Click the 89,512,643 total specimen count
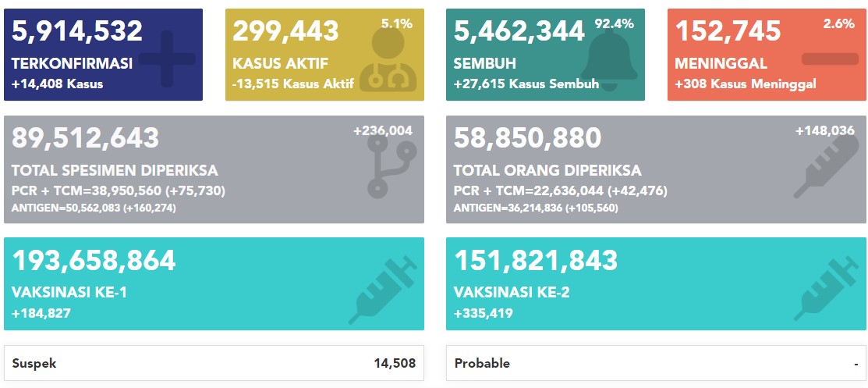The image size is (868, 388). [x=85, y=138]
